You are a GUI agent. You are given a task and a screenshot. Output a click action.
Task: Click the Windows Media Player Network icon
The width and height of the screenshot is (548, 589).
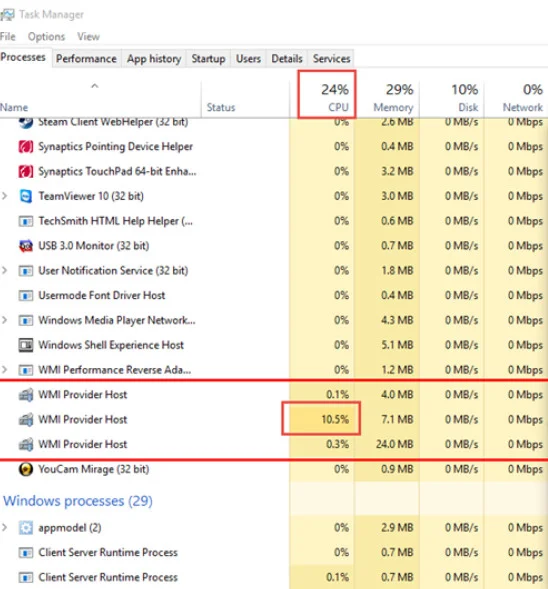[26, 320]
